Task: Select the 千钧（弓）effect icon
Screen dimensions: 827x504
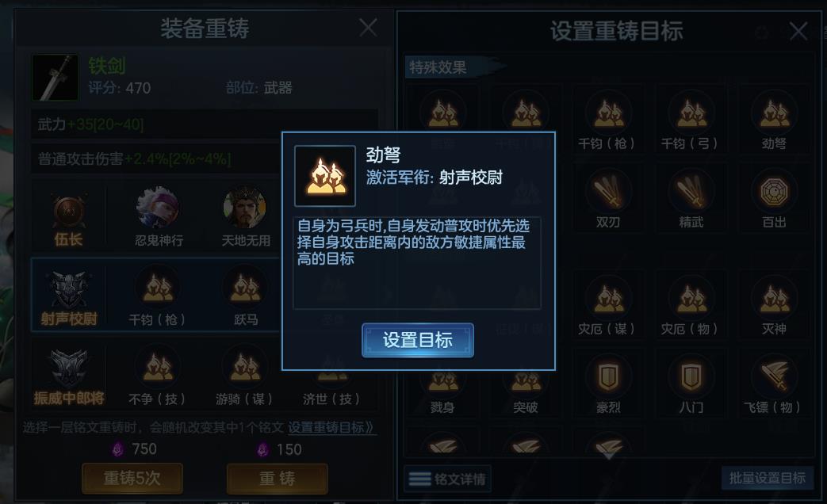Action: click(691, 112)
